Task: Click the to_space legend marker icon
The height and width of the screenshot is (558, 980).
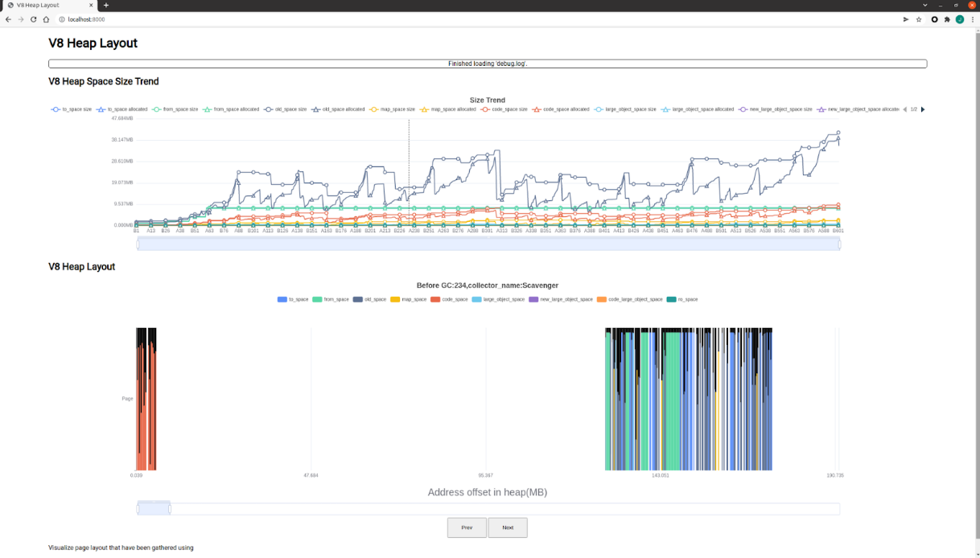Action: point(281,299)
